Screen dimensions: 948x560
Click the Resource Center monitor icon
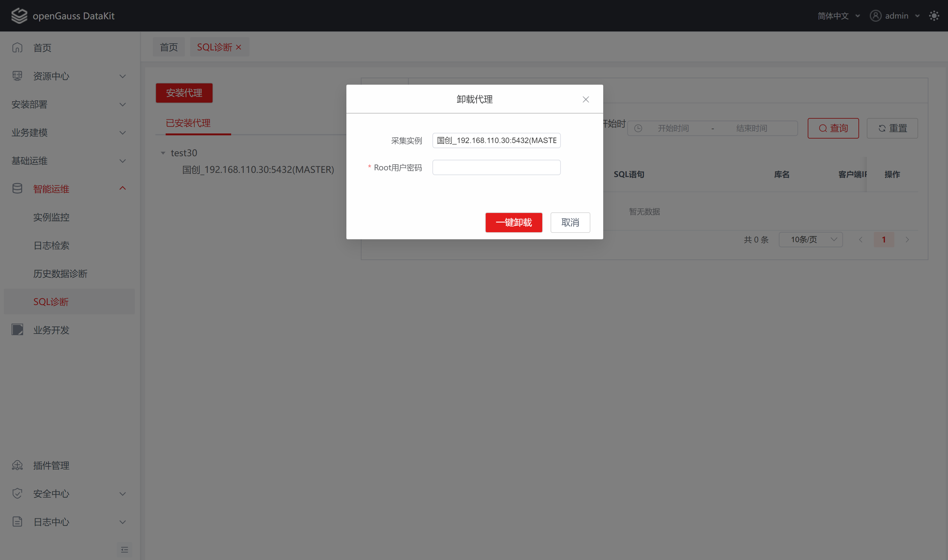point(17,76)
